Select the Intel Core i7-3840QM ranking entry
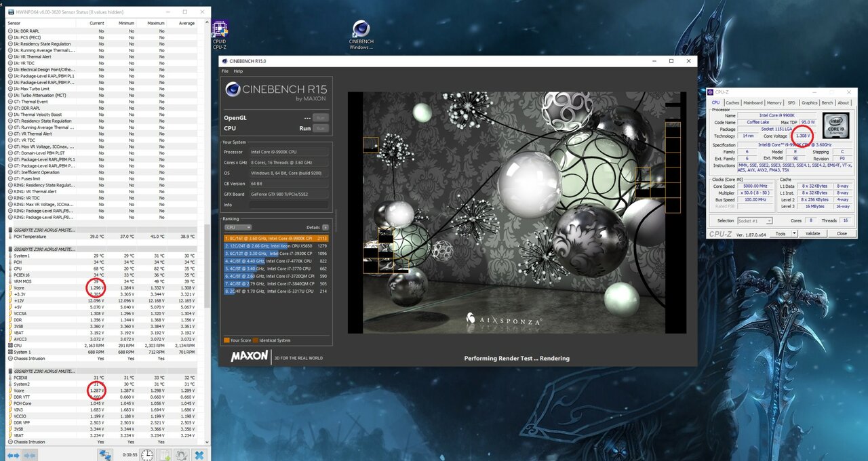Viewport: 868px width, 461px height. (x=276, y=283)
